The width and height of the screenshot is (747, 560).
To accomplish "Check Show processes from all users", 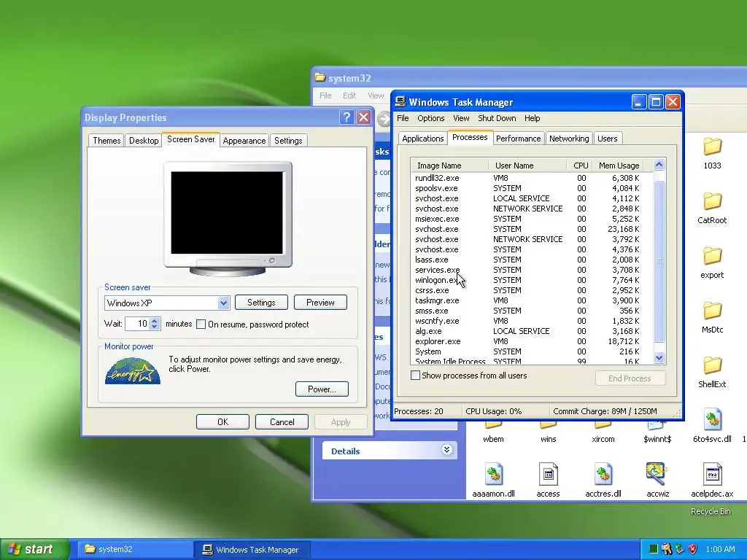I will tap(415, 376).
